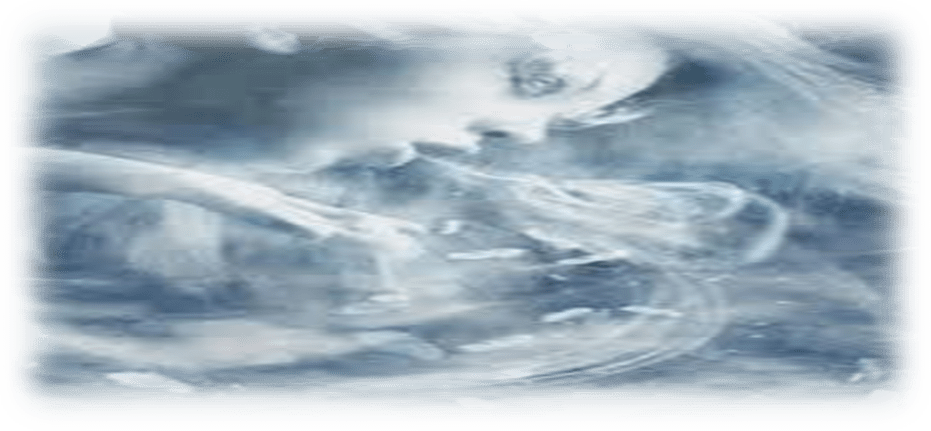931x431 pixels.
Task: Click the short horizontal white dash at center
Action: (x=485, y=255)
